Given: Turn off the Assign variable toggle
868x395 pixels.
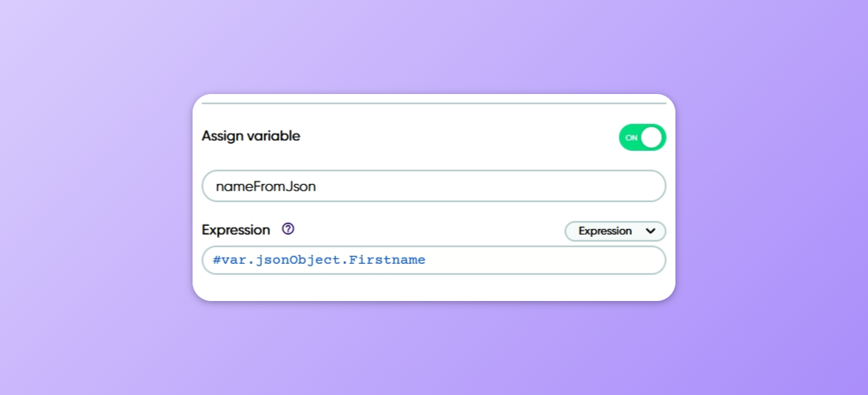Looking at the screenshot, I should [642, 137].
